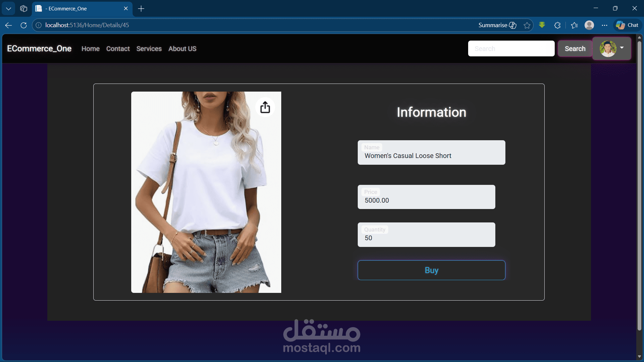Image resolution: width=644 pixels, height=362 pixels.
Task: Click the Buy button
Action: 431,270
